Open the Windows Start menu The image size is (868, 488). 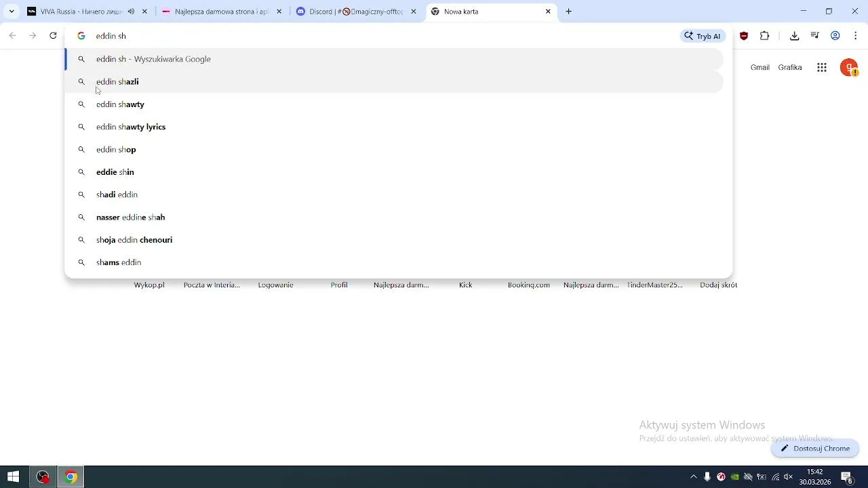point(13,477)
